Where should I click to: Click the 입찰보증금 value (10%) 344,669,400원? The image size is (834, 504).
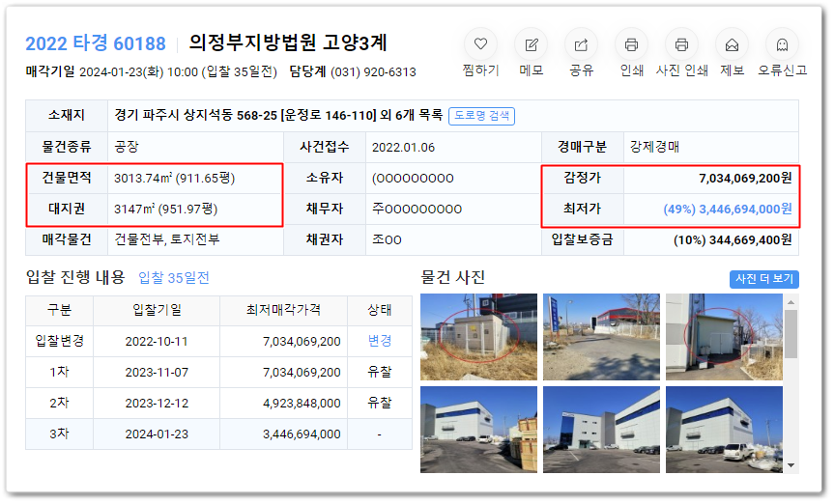(733, 239)
